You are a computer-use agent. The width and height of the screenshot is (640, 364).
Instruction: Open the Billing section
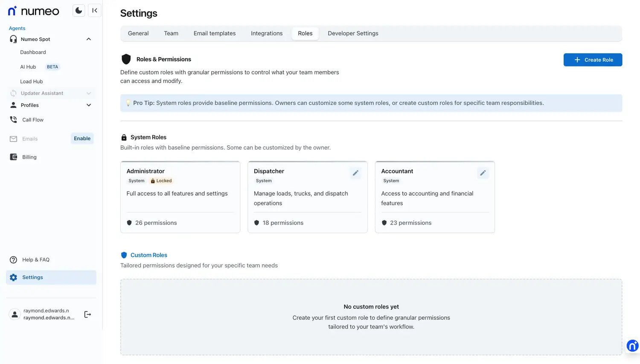pyautogui.click(x=29, y=157)
